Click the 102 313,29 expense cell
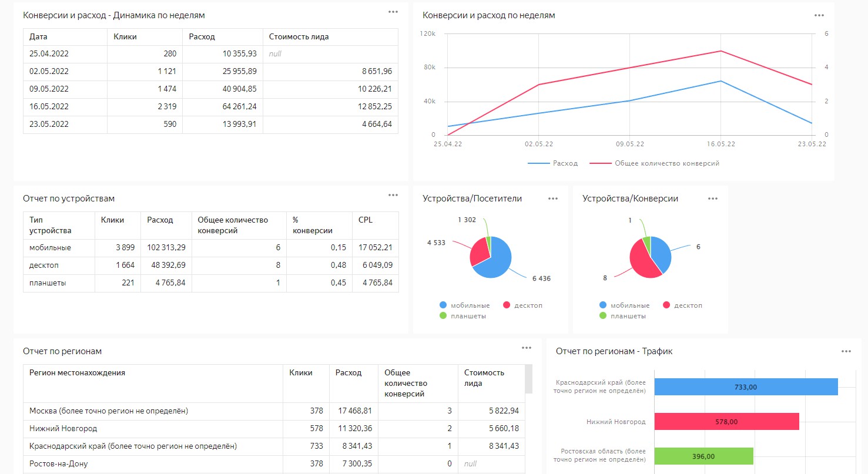868x474 pixels. pyautogui.click(x=166, y=248)
